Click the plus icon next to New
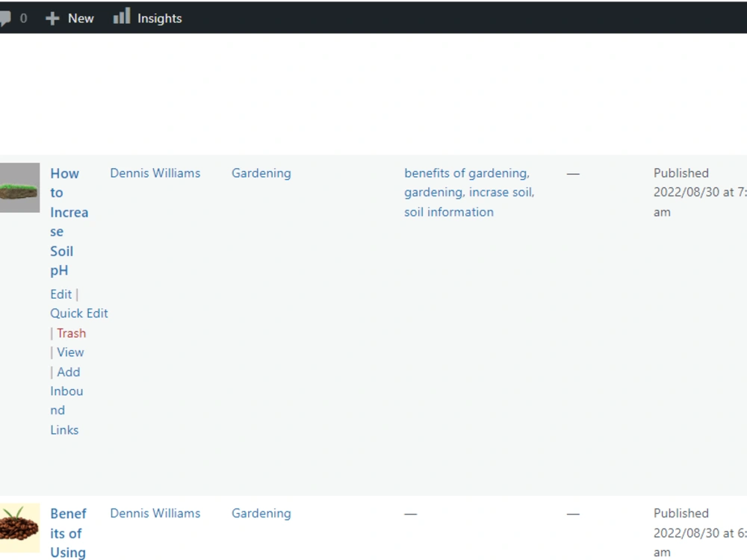The height and width of the screenshot is (560, 747). point(52,19)
